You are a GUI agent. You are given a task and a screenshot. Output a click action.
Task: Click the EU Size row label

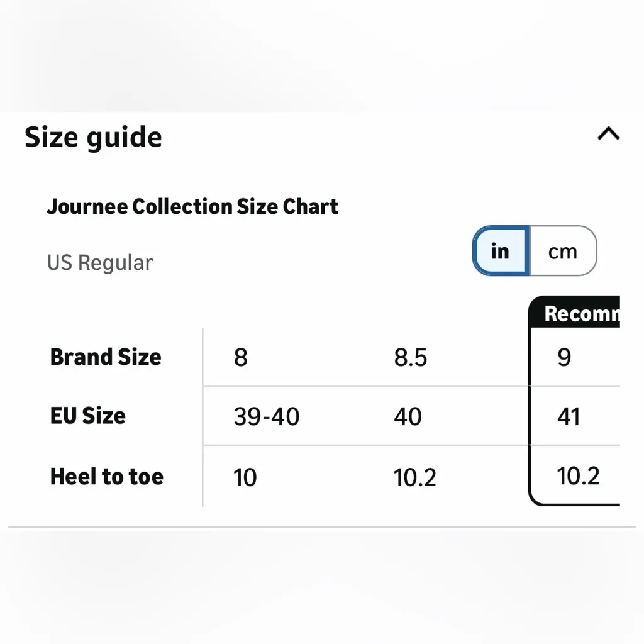tap(88, 416)
